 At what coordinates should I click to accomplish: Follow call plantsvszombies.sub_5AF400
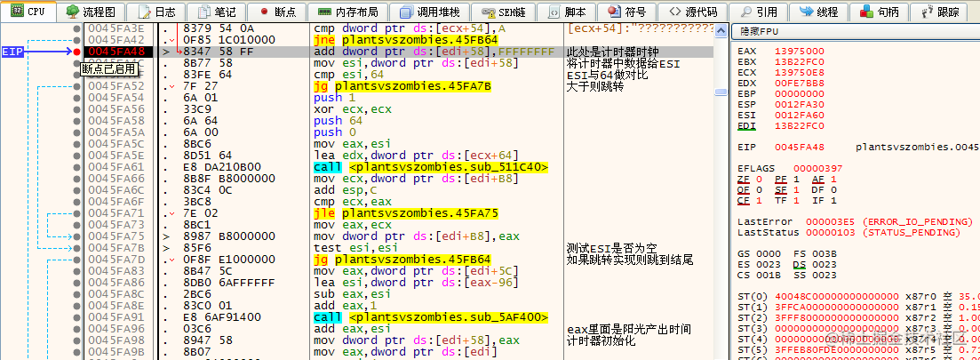[x=431, y=316]
